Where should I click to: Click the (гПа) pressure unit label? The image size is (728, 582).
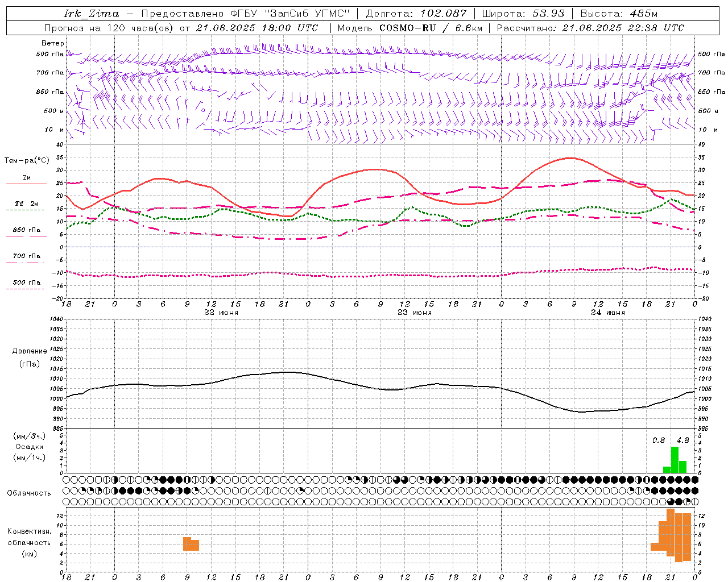pos(30,364)
